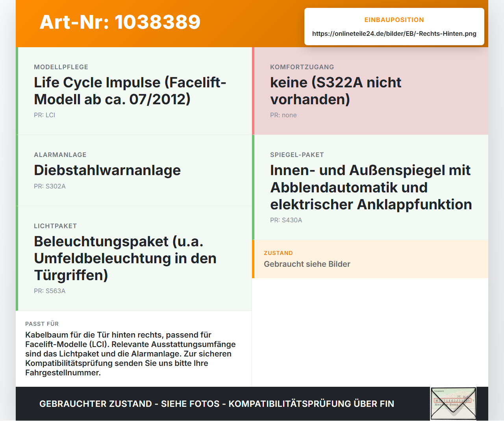Select the EINBAUPOSITION label
This screenshot has width=504, height=421.
(x=394, y=20)
